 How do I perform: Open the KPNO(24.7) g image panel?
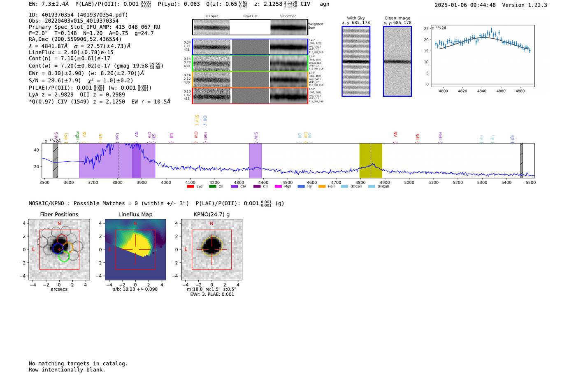(211, 250)
